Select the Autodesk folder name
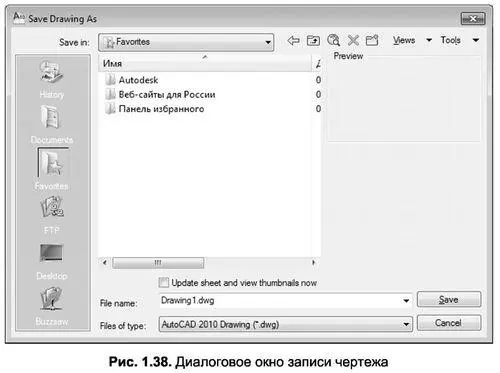The image size is (500, 373). pos(138,80)
